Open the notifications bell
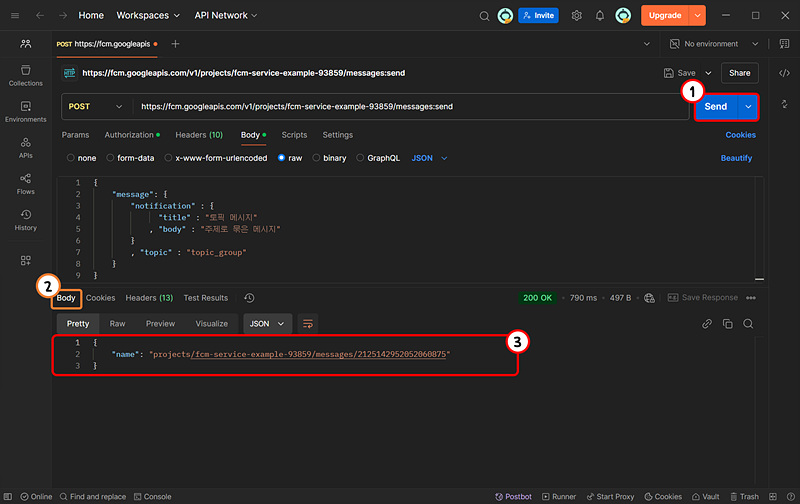The image size is (800, 504). pyautogui.click(x=600, y=15)
